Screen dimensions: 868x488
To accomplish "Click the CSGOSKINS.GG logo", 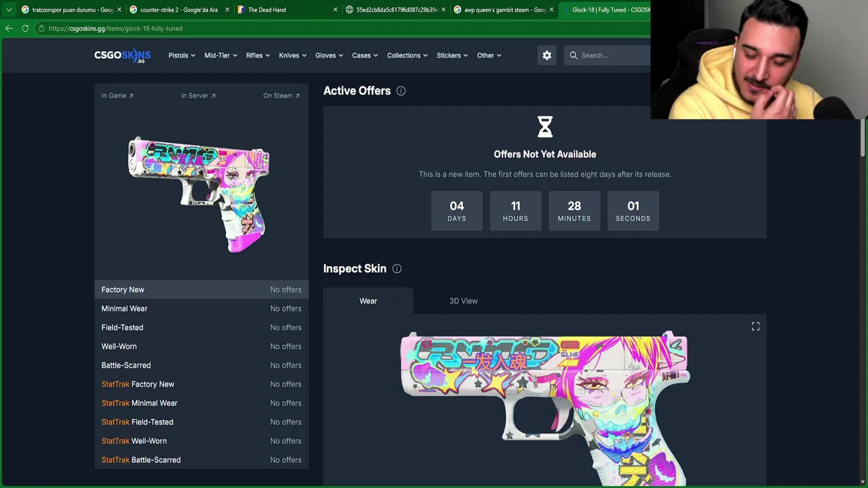I will pyautogui.click(x=122, y=56).
